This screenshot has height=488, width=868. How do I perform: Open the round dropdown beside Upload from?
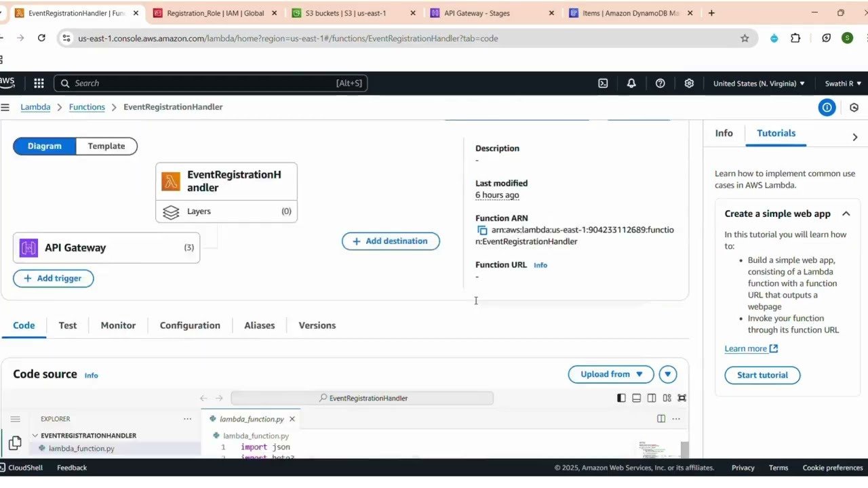[668, 374]
